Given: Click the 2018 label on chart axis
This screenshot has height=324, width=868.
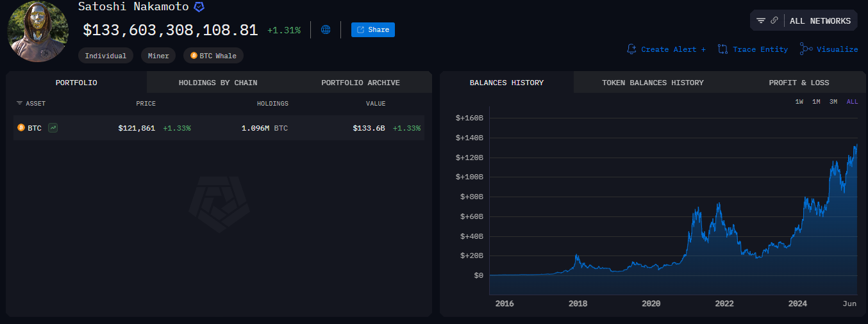Looking at the screenshot, I should coord(578,304).
